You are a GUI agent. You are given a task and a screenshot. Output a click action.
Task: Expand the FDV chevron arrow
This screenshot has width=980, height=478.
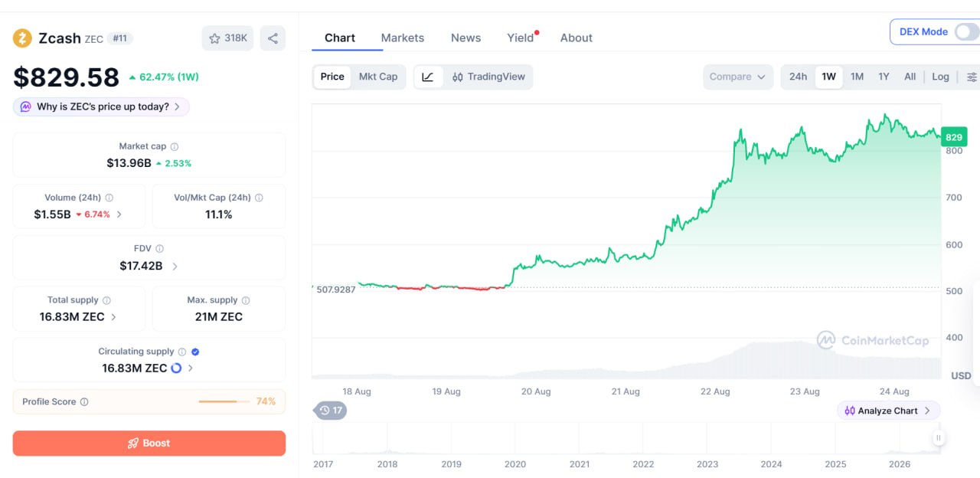click(175, 267)
